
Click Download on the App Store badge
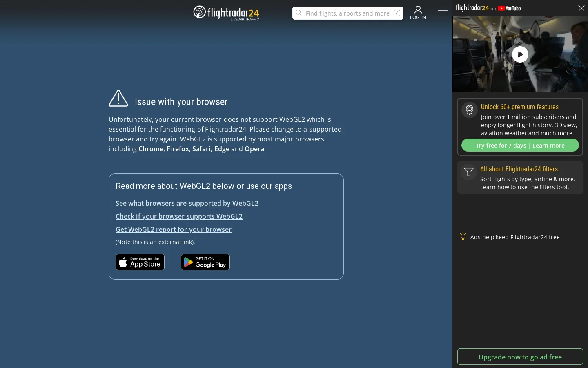[x=140, y=262]
